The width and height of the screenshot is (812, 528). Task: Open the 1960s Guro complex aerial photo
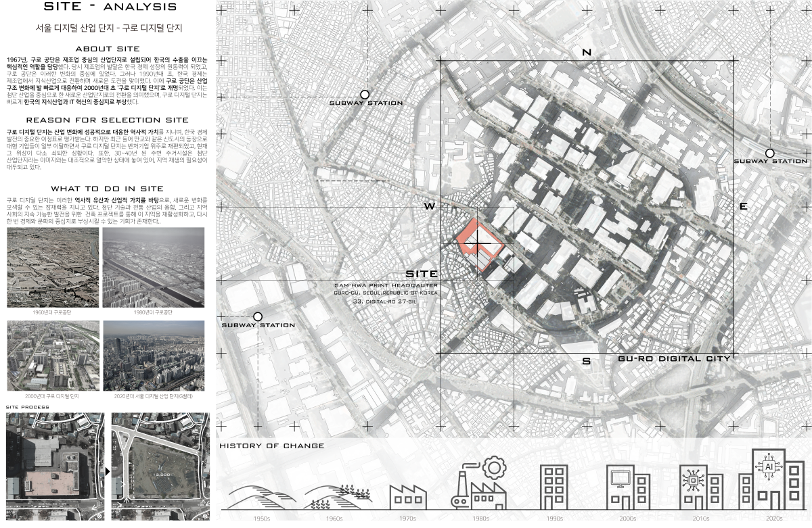[53, 268]
